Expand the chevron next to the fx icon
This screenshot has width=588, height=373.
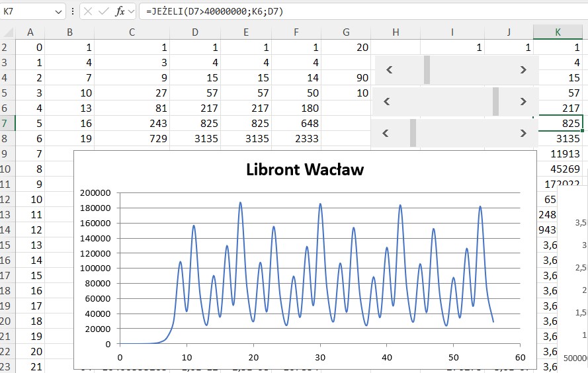(132, 11)
